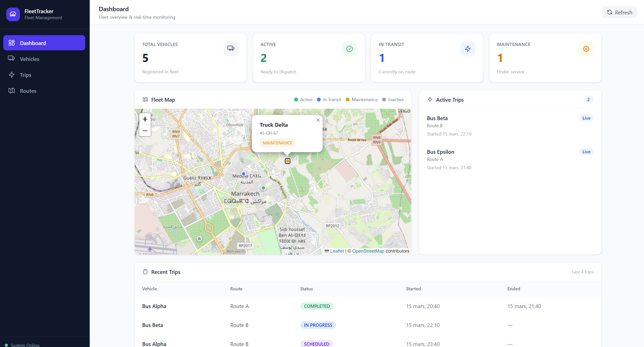Open the OpenStreetMap link below the map
Image resolution: width=644 pixels, height=347 pixels.
[368, 251]
